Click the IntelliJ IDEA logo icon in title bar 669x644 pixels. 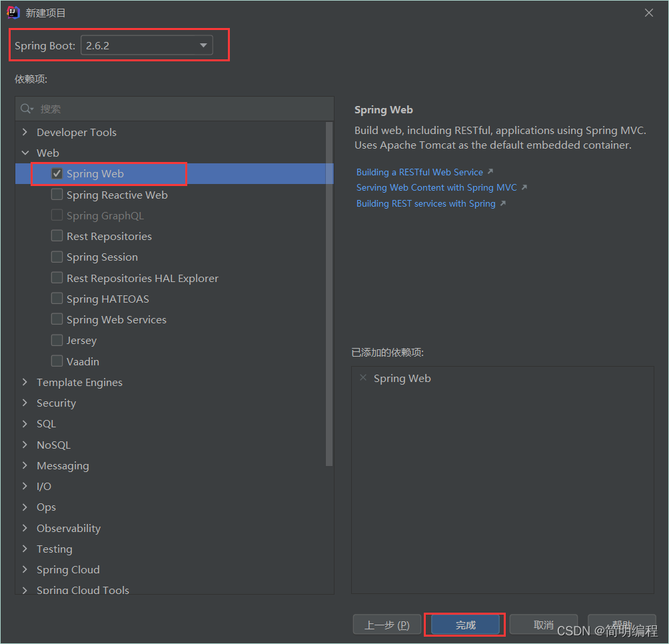point(13,13)
